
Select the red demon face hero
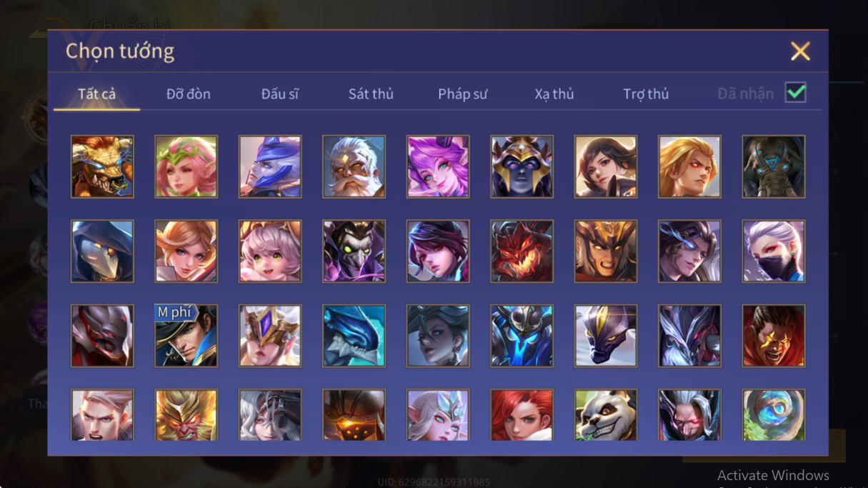pyautogui.click(x=522, y=251)
